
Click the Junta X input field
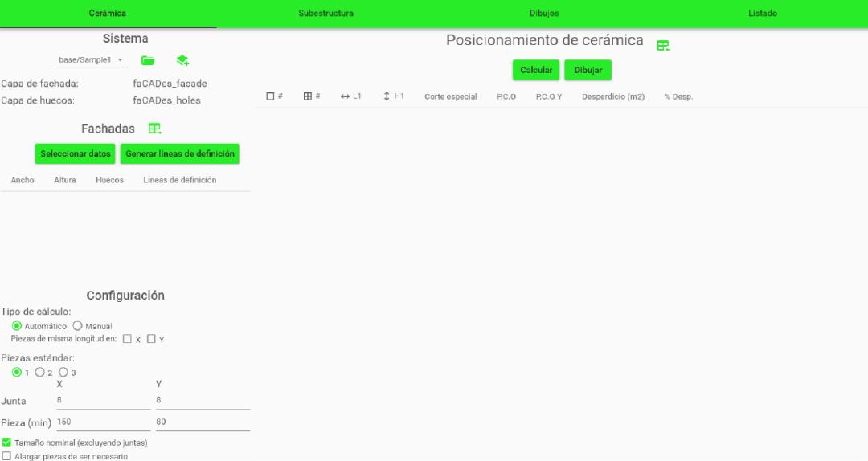103,400
